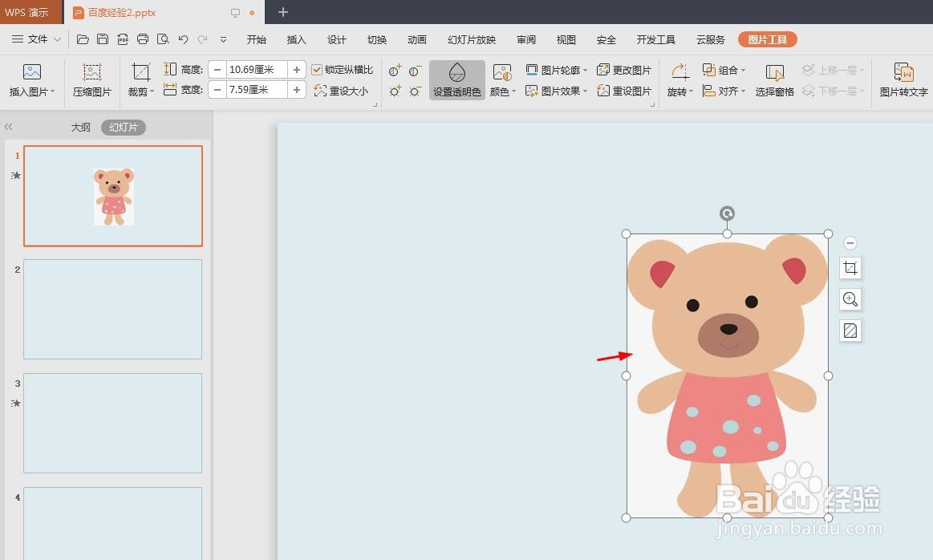Open the 组合 (Group) dropdown
Image resolution: width=933 pixels, height=560 pixels.
(724, 69)
